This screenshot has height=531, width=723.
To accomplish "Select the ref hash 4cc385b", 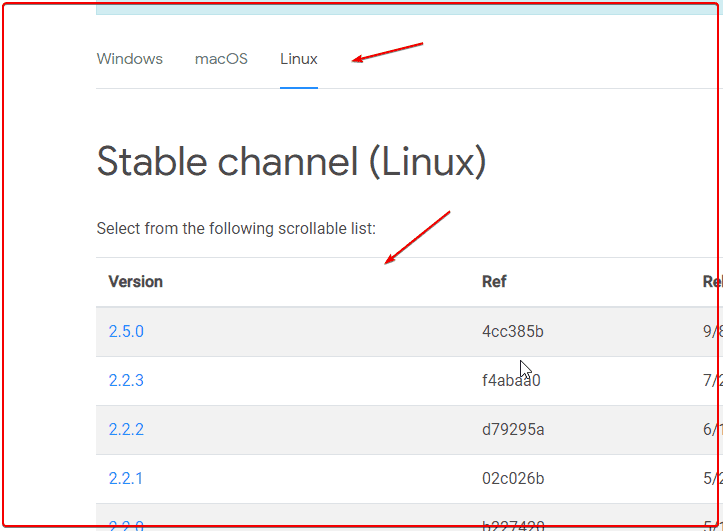I will 513,331.
